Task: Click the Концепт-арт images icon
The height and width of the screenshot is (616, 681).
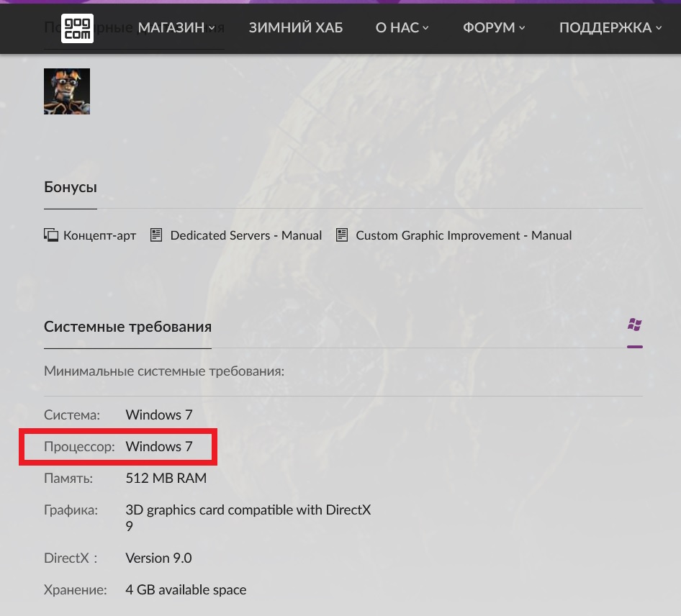Action: click(x=51, y=235)
